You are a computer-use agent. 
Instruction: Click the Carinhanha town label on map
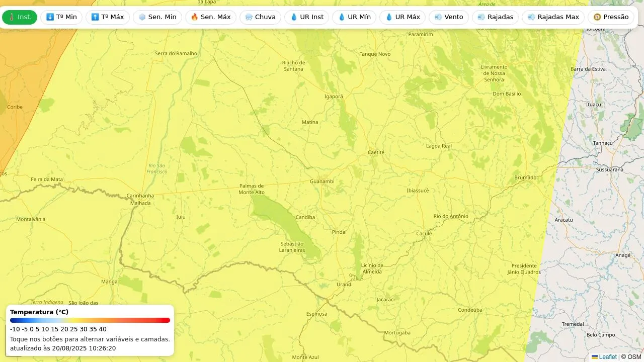tap(140, 196)
